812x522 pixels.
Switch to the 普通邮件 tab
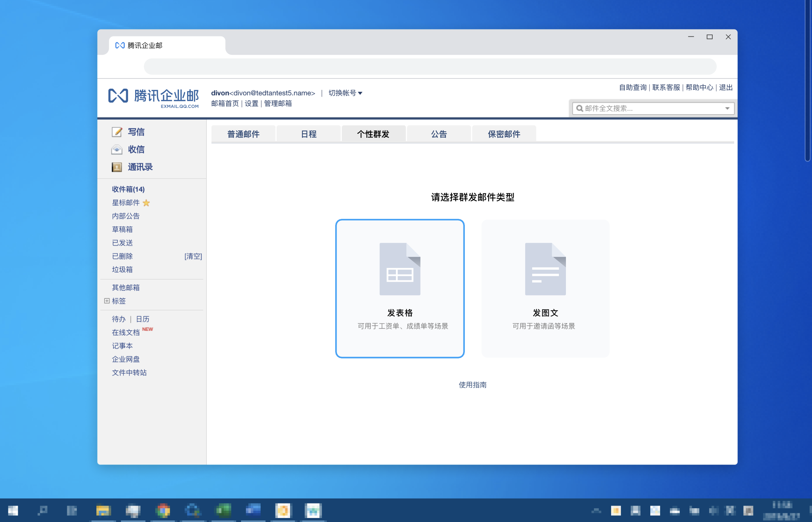[x=243, y=134]
